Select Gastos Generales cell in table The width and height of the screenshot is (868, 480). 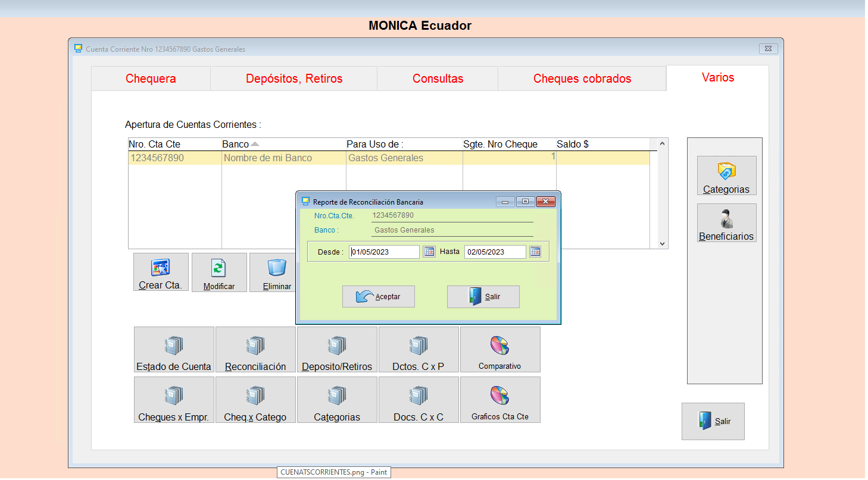pos(404,158)
